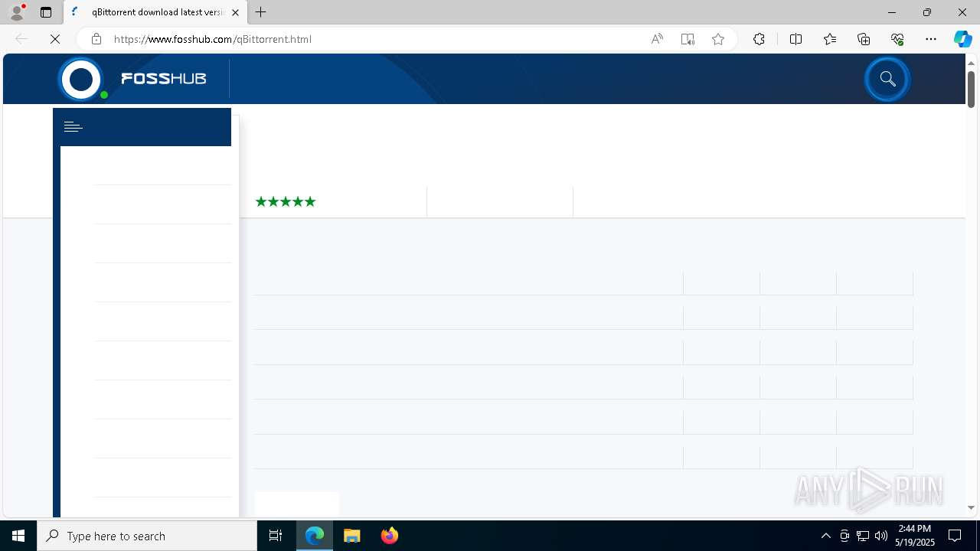Switch to Edge in taskbar
The image size is (980, 551).
tap(315, 536)
